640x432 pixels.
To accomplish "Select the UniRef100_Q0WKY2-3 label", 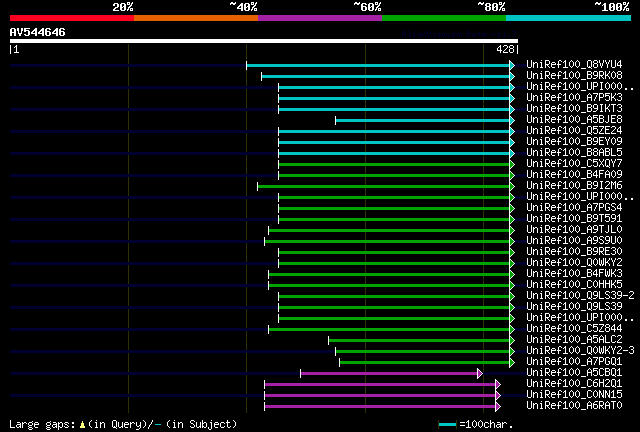I will (580, 350).
